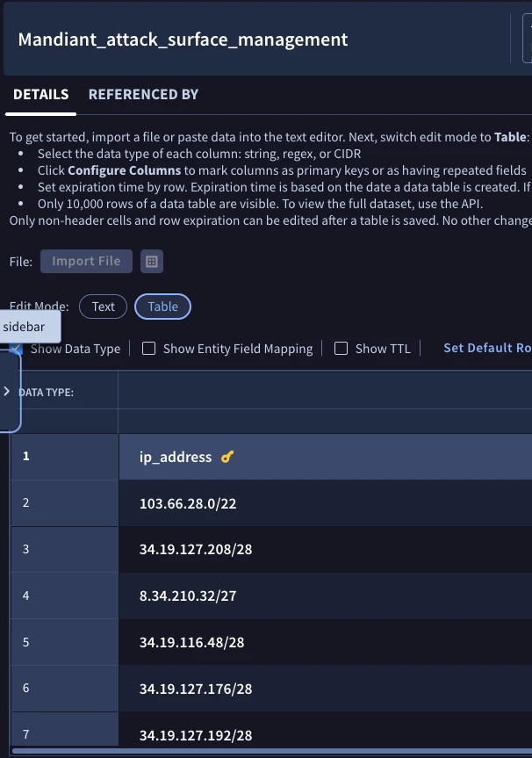This screenshot has width=532, height=758.
Task: Click the Import File button
Action: [86, 261]
